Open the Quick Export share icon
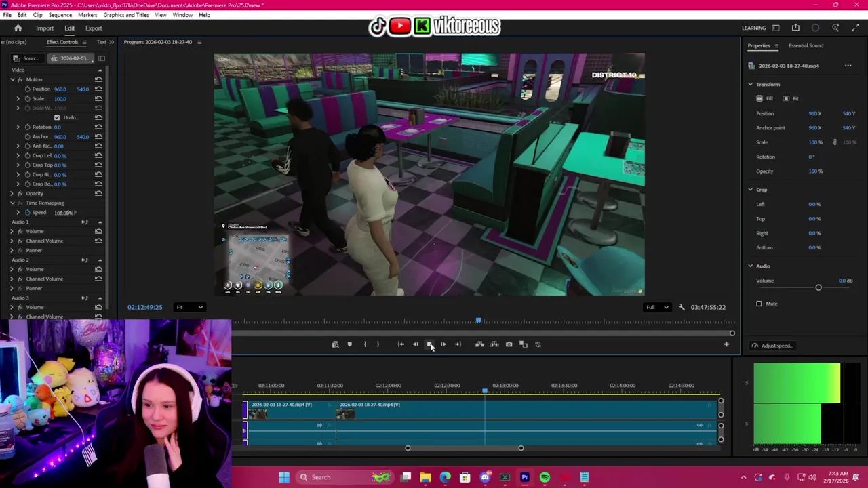Screen dimensions: 868x488 pyautogui.click(x=795, y=28)
